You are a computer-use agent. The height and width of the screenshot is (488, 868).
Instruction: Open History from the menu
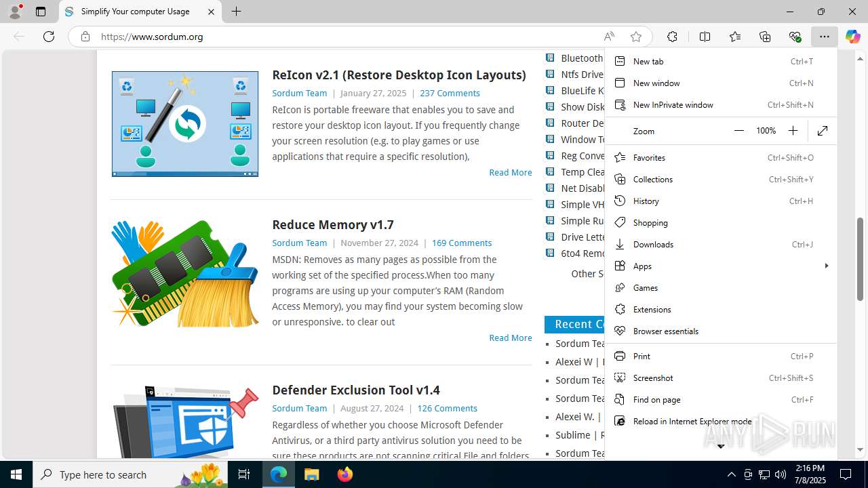pos(721,201)
